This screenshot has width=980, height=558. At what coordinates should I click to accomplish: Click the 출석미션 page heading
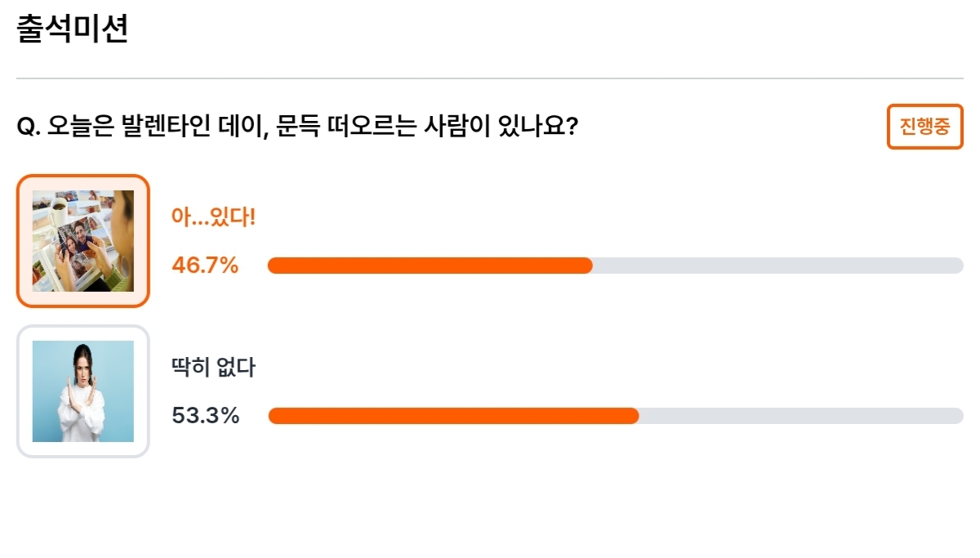pyautogui.click(x=73, y=29)
